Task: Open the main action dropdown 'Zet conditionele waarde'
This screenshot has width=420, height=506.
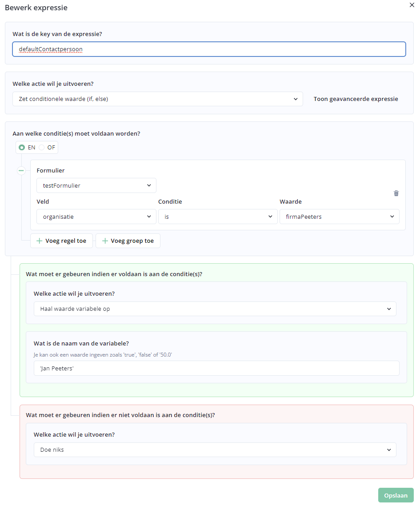Action: coord(158,99)
